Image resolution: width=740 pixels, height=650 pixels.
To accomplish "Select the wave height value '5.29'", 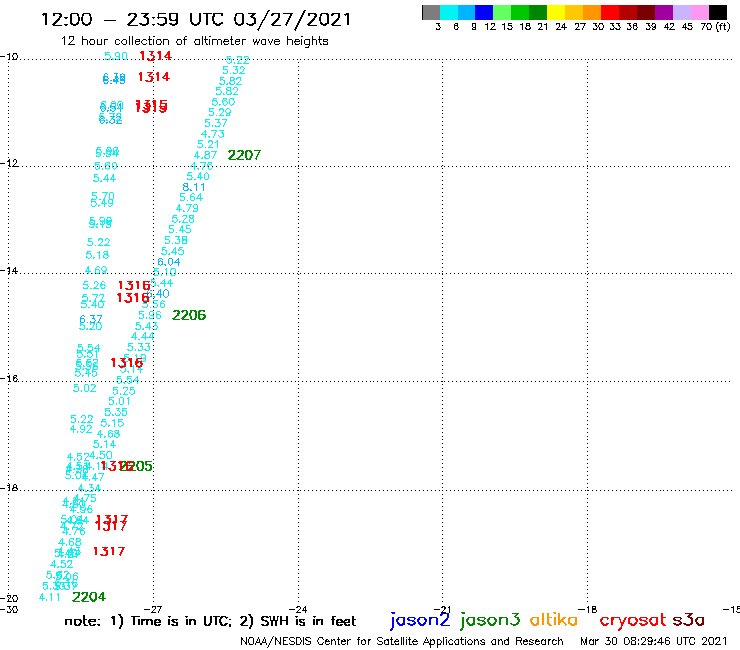I will pos(220,112).
